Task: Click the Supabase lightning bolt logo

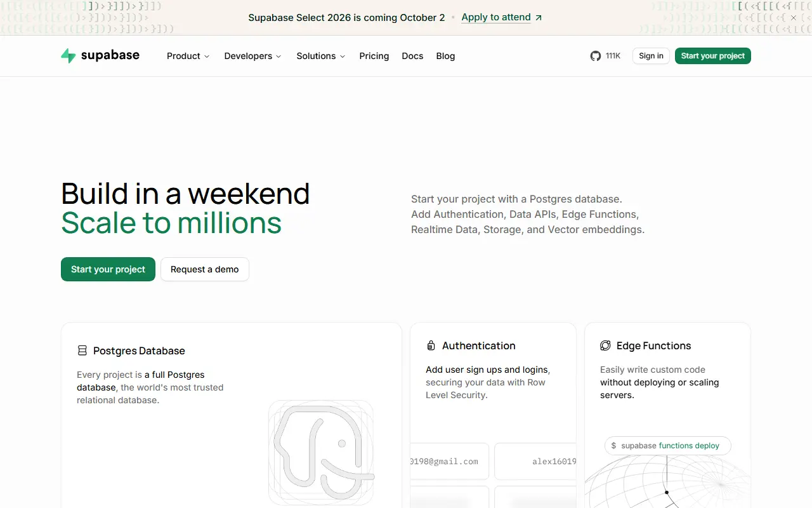Action: click(x=69, y=56)
